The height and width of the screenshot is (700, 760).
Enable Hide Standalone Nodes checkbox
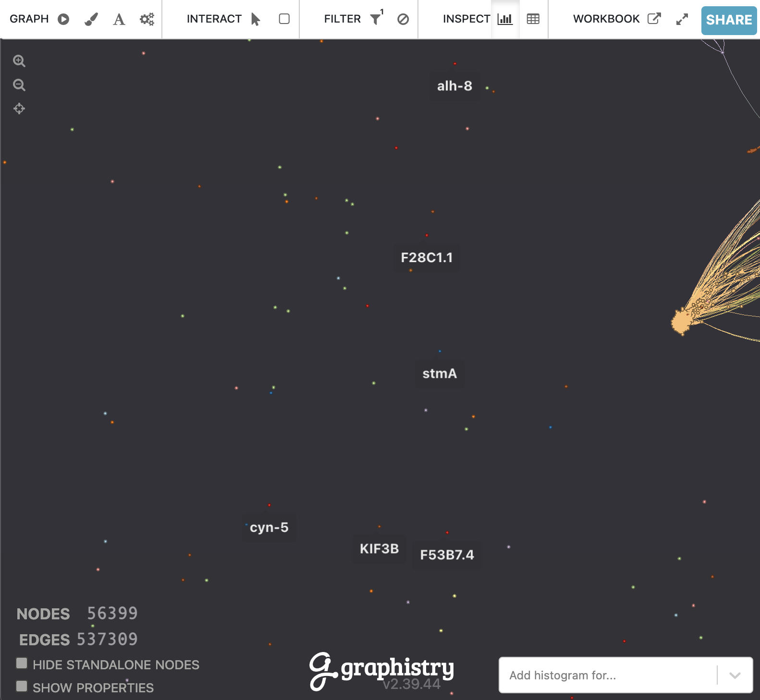coord(22,664)
